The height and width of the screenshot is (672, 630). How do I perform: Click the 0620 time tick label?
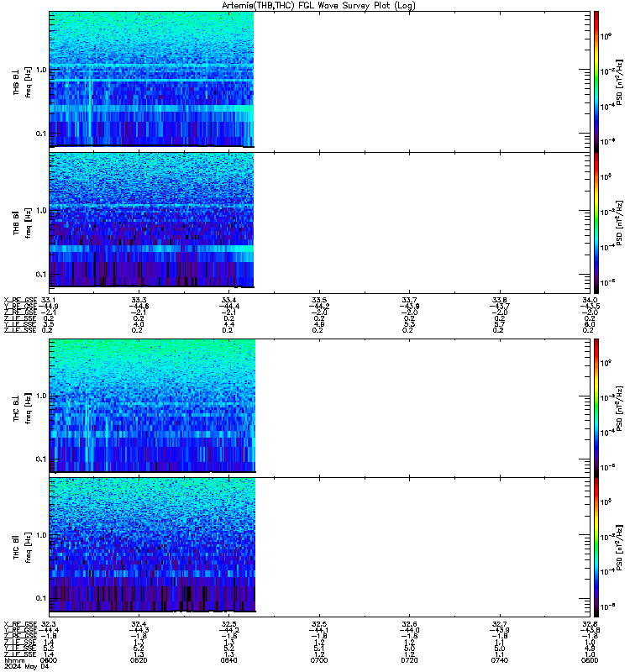tap(139, 660)
